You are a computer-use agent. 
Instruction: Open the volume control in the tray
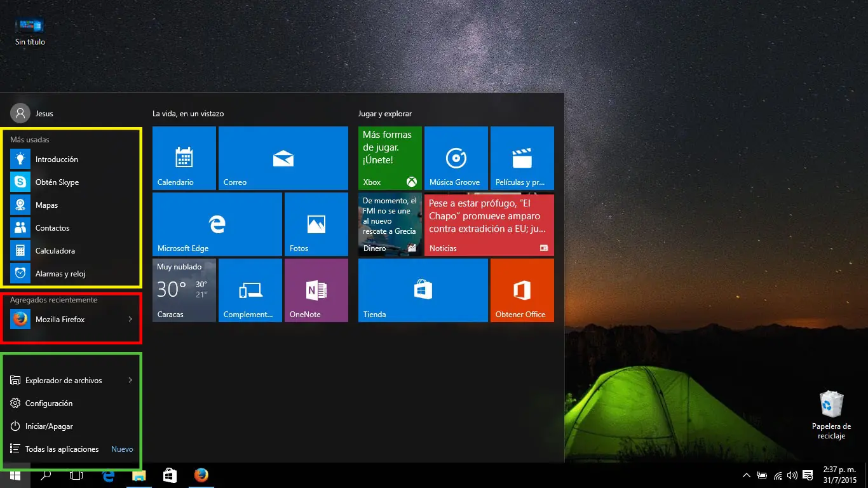point(792,475)
